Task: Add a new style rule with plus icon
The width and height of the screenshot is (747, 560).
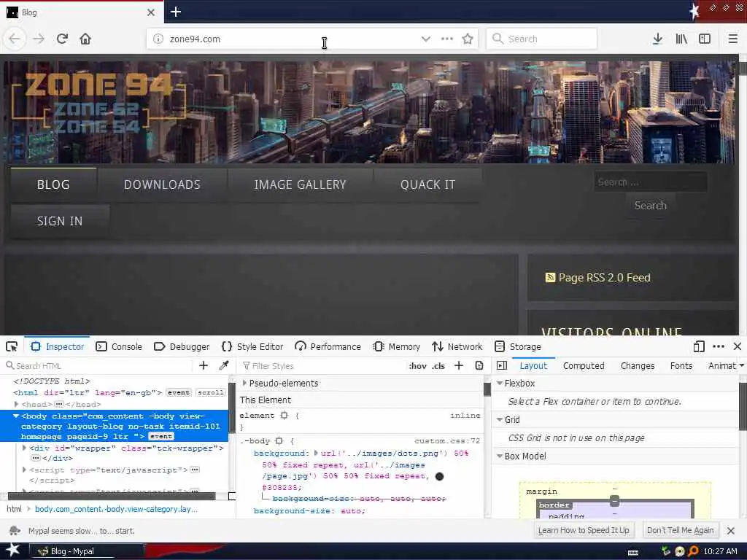Action: click(x=459, y=365)
